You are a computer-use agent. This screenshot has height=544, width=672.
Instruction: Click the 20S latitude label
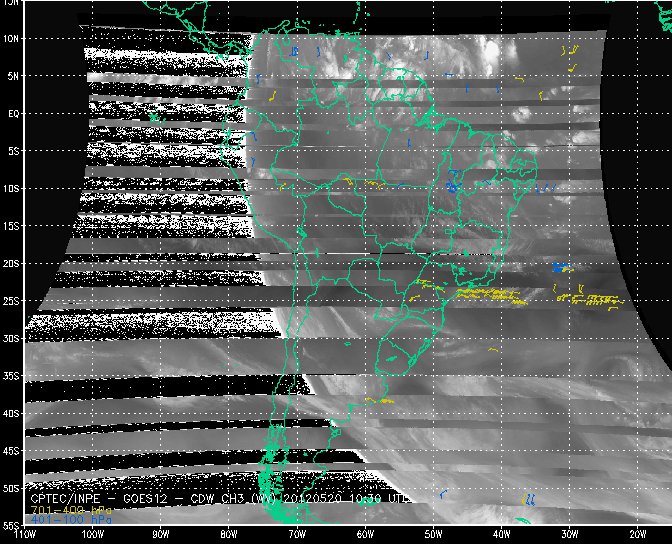[11, 264]
